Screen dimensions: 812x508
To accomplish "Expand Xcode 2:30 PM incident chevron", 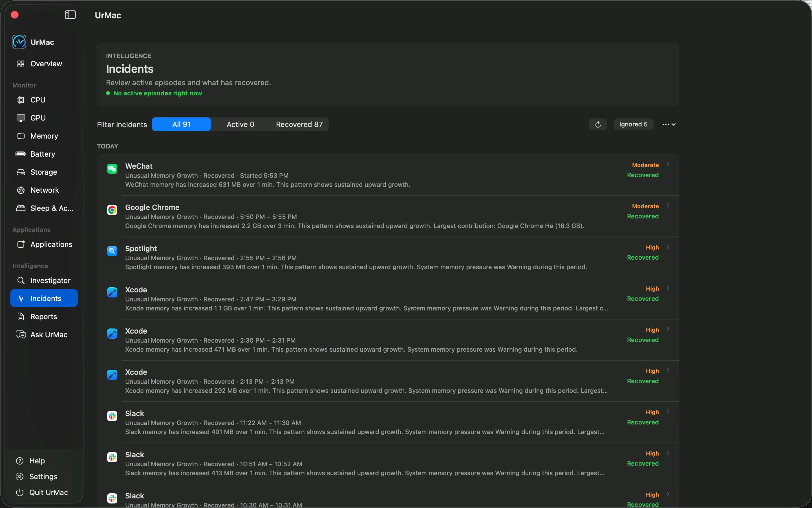I will click(668, 329).
